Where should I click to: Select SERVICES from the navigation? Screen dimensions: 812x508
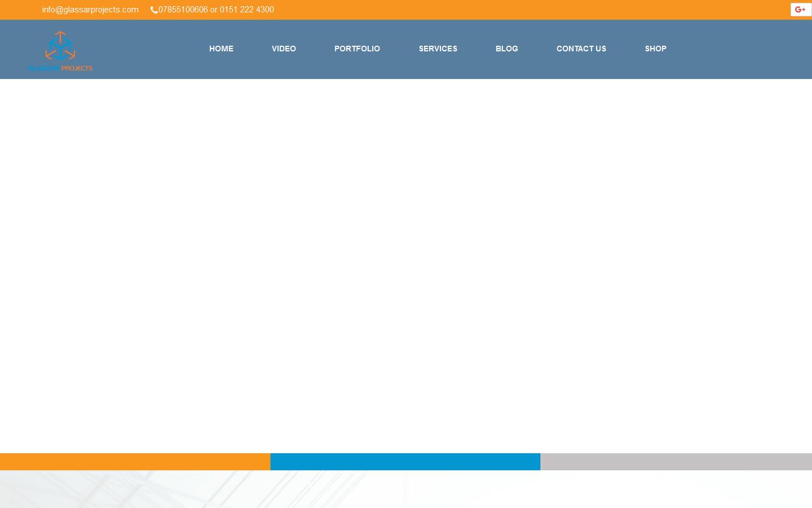[438, 49]
